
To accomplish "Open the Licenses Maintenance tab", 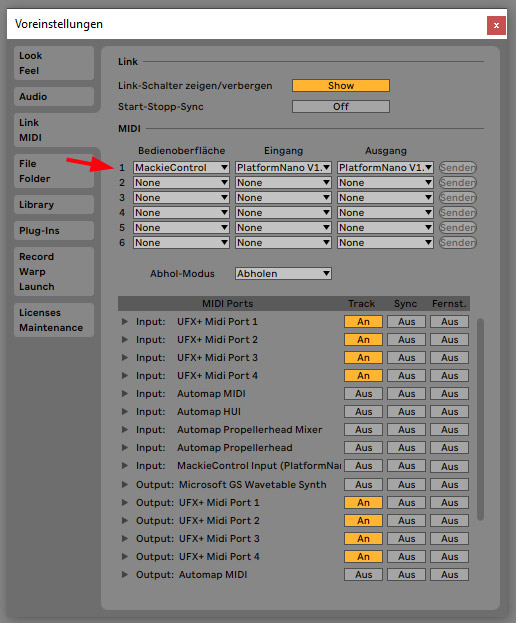I will pyautogui.click(x=54, y=320).
